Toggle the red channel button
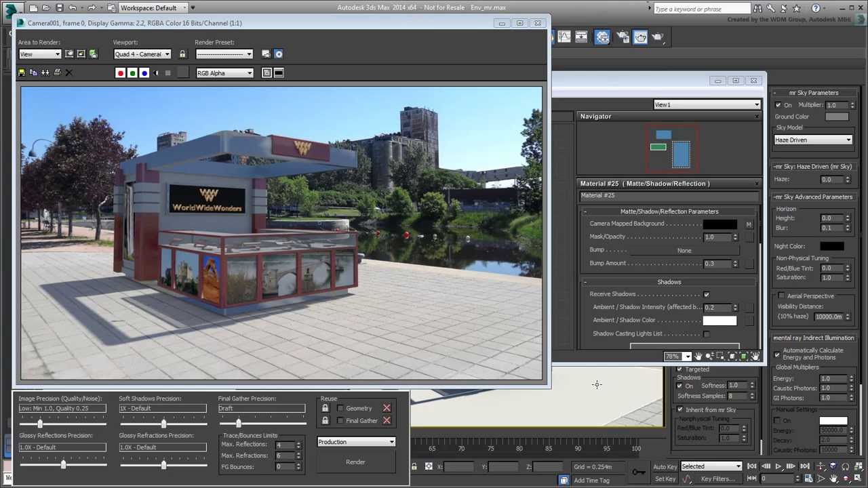This screenshot has height=488, width=868. pos(121,73)
